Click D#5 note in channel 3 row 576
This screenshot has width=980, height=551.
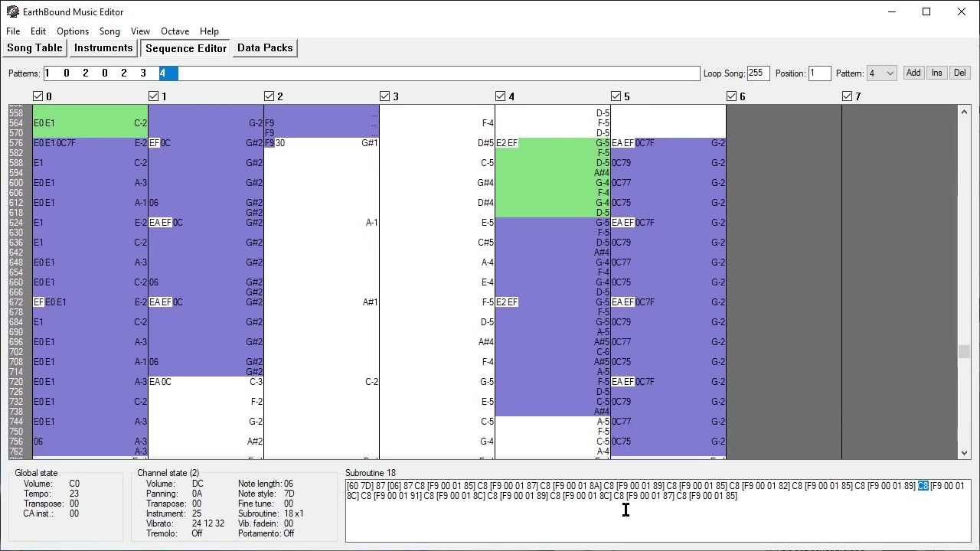[x=485, y=143]
